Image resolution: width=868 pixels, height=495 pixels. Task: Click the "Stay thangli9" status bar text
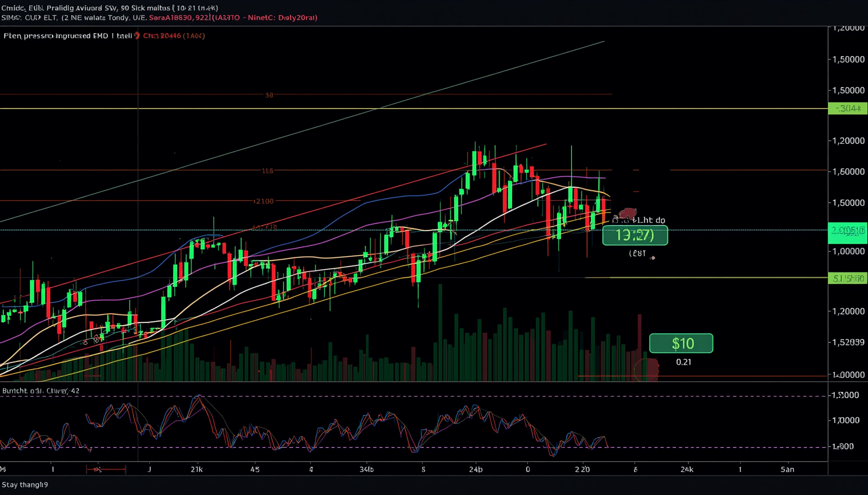pos(25,485)
